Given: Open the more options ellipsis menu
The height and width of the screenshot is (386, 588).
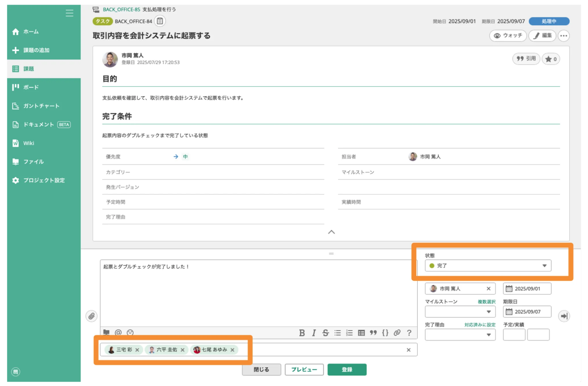Looking at the screenshot, I should tap(564, 36).
